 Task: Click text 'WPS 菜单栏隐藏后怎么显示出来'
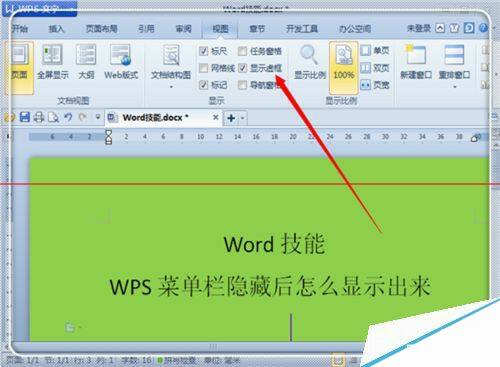270,286
